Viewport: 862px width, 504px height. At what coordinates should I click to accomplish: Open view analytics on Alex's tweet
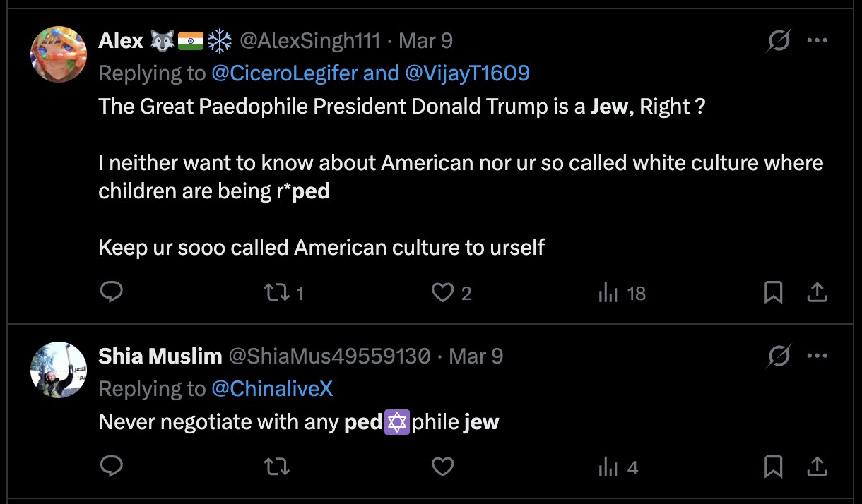click(x=608, y=293)
